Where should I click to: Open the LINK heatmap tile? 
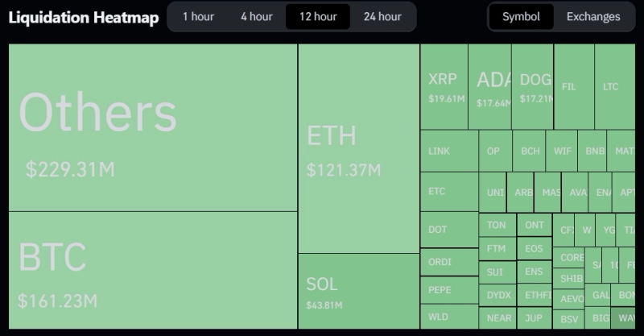click(448, 151)
